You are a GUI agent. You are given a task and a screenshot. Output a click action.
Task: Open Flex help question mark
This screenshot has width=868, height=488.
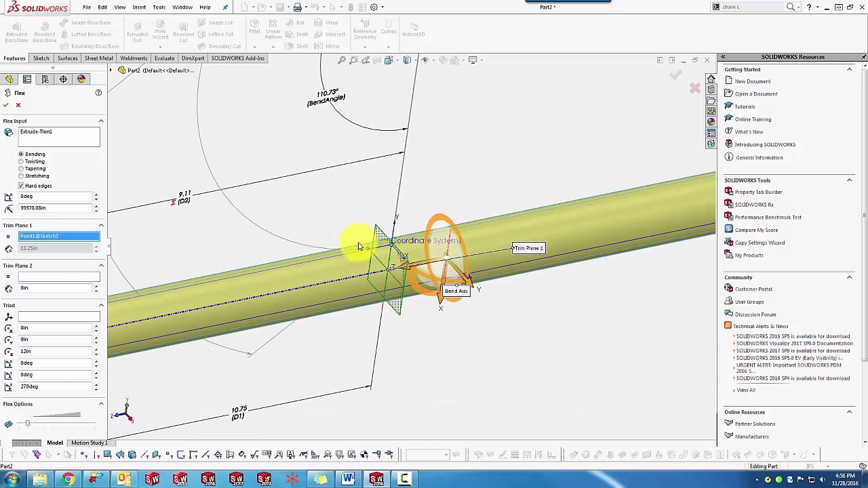98,93
